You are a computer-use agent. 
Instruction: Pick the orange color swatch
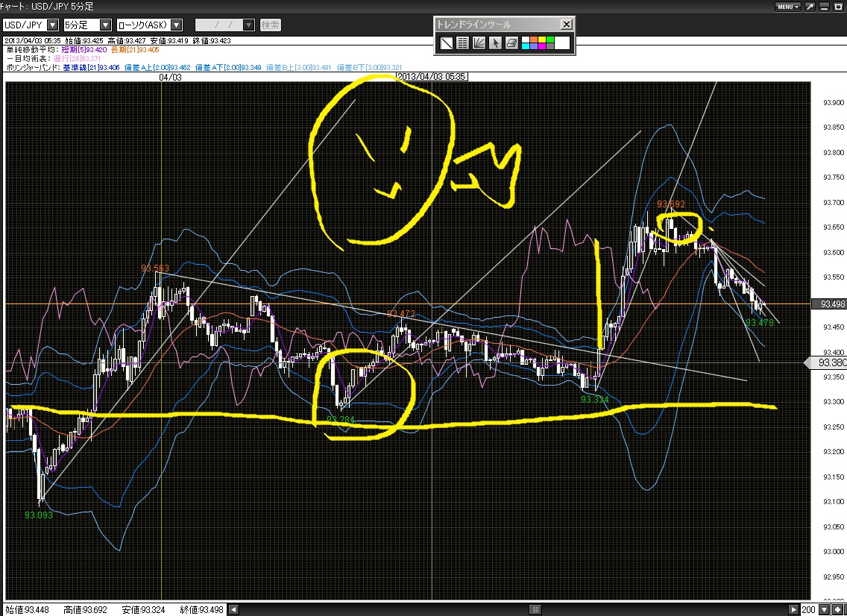coord(533,39)
